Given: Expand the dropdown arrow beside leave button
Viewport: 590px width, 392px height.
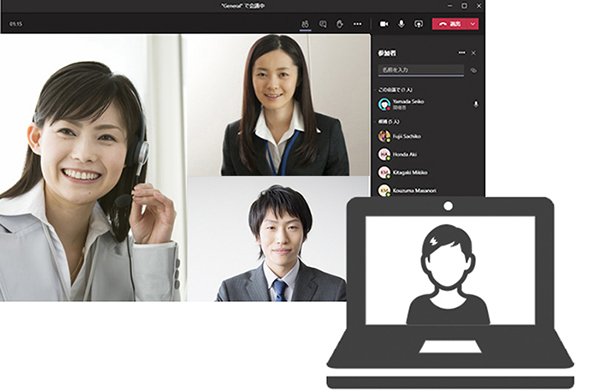Looking at the screenshot, I should (x=473, y=24).
